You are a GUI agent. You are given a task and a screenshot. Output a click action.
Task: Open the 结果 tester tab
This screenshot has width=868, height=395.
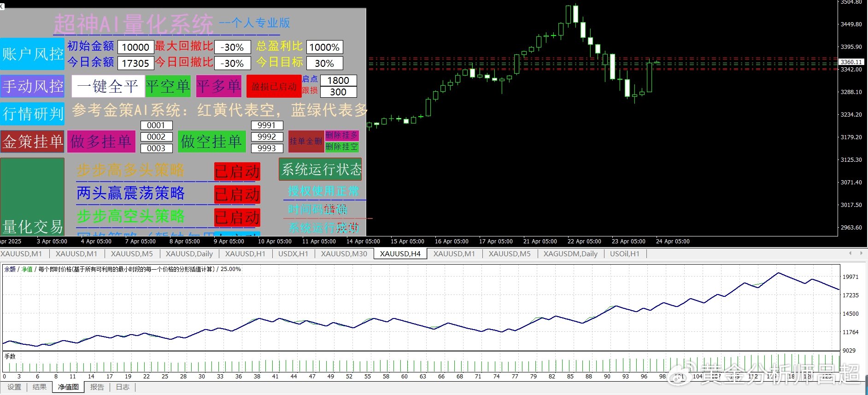click(x=40, y=387)
